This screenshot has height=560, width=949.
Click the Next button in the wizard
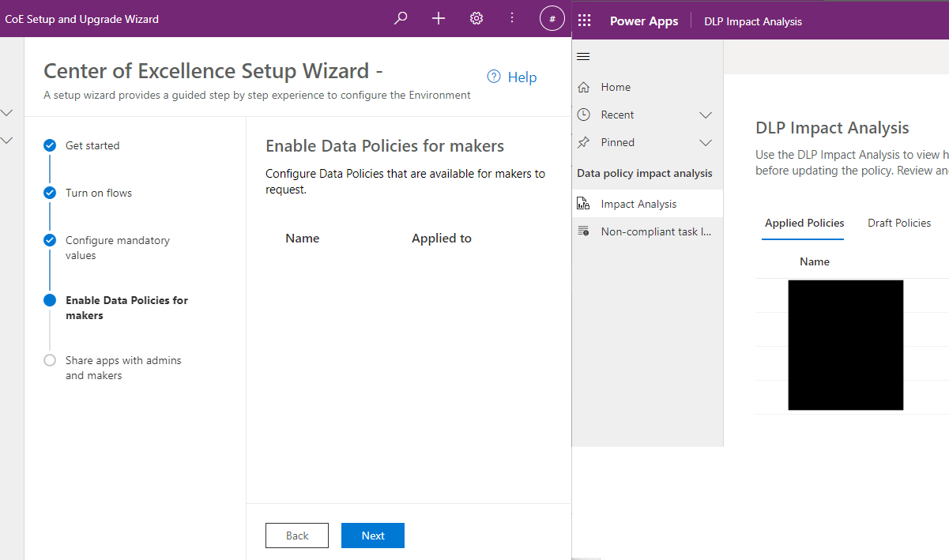[x=372, y=535]
